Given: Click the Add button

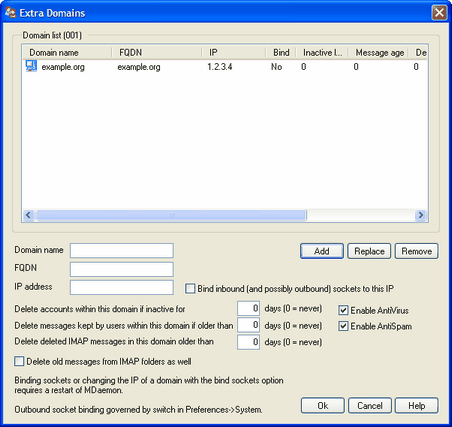Looking at the screenshot, I should coord(322,251).
